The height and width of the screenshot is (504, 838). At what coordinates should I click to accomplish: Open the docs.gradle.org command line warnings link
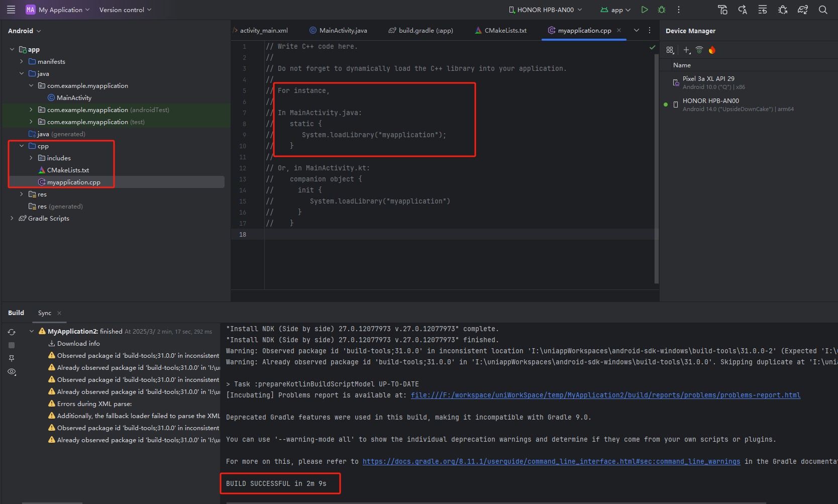(x=551, y=462)
